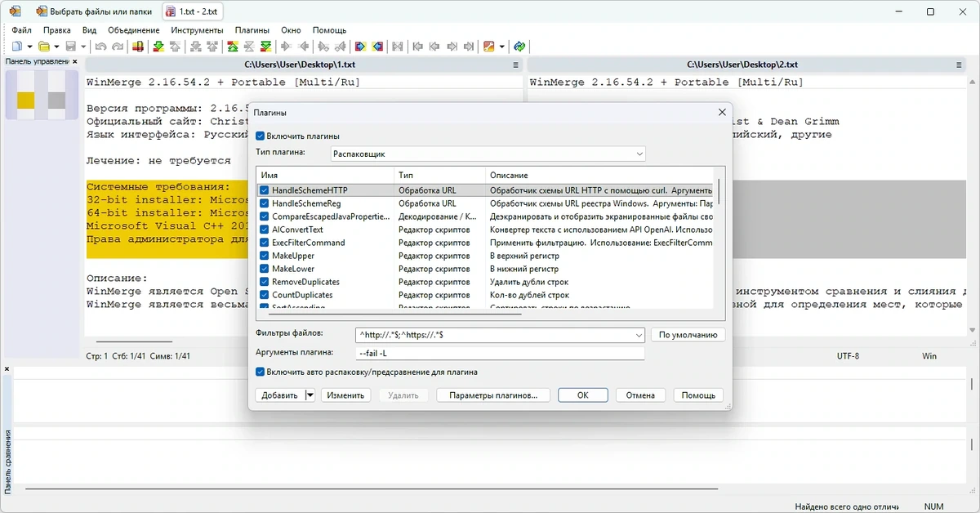
Task: Uncheck the ExecFilterCommand plugin checkbox
Action: coord(265,243)
